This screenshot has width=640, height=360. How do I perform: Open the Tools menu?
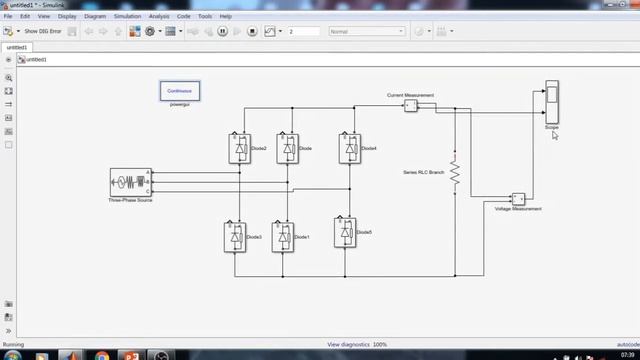(205, 16)
